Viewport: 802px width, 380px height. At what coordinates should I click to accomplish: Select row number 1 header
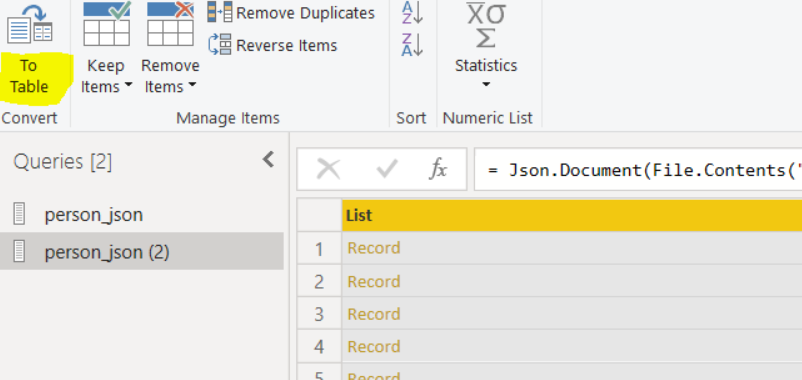[x=319, y=249]
